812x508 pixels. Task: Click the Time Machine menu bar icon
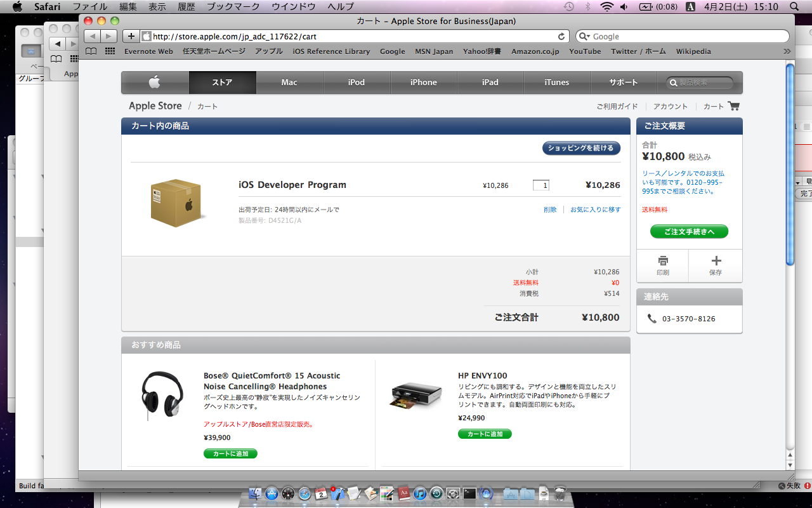pos(569,6)
